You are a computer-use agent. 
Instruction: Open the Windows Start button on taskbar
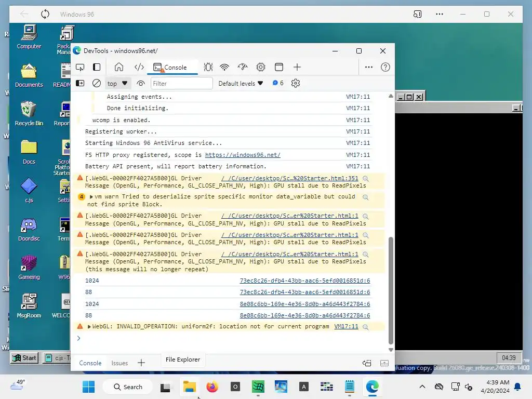coord(88,387)
